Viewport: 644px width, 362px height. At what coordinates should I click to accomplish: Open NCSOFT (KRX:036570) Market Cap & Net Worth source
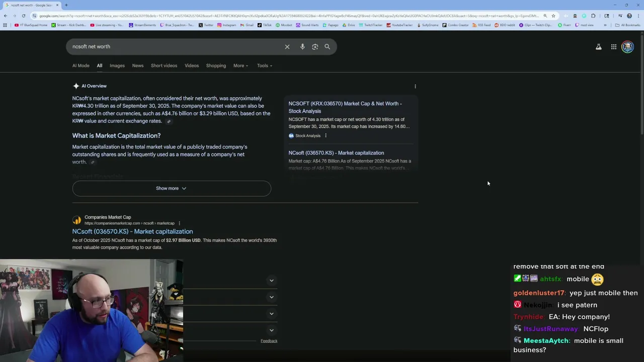pyautogui.click(x=345, y=108)
